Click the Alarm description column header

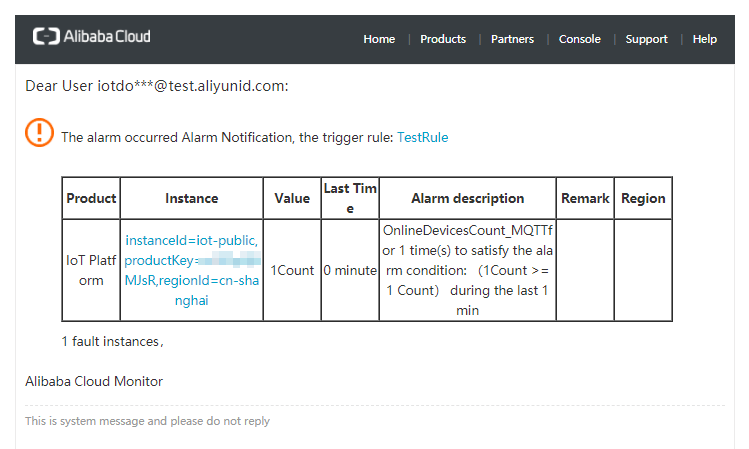(x=468, y=198)
